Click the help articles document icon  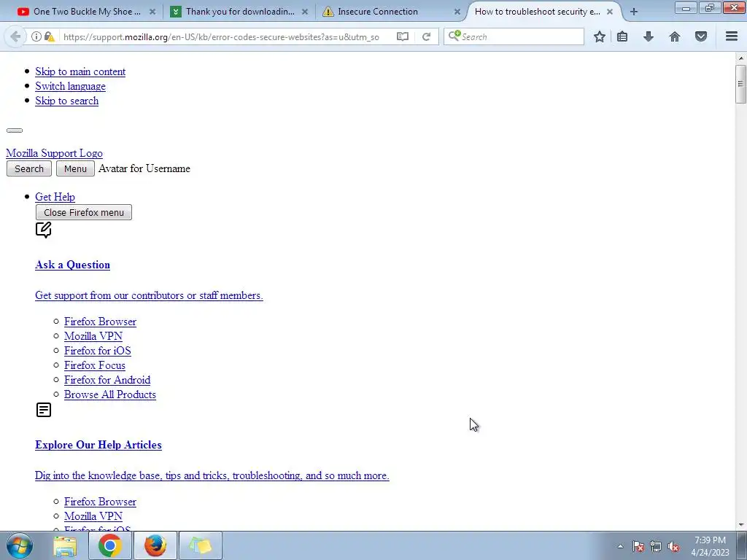coord(44,410)
